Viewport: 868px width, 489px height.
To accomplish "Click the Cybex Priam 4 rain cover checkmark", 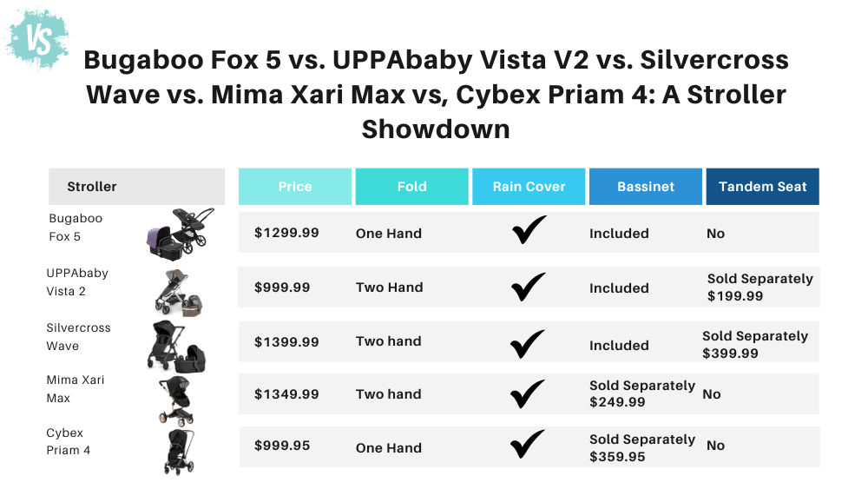I will click(x=529, y=446).
